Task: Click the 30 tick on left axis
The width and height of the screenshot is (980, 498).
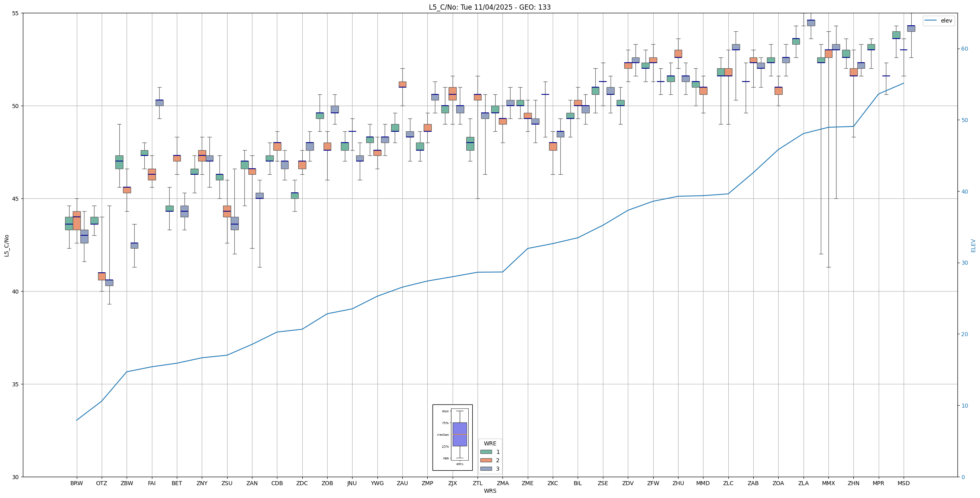Action: click(16, 477)
